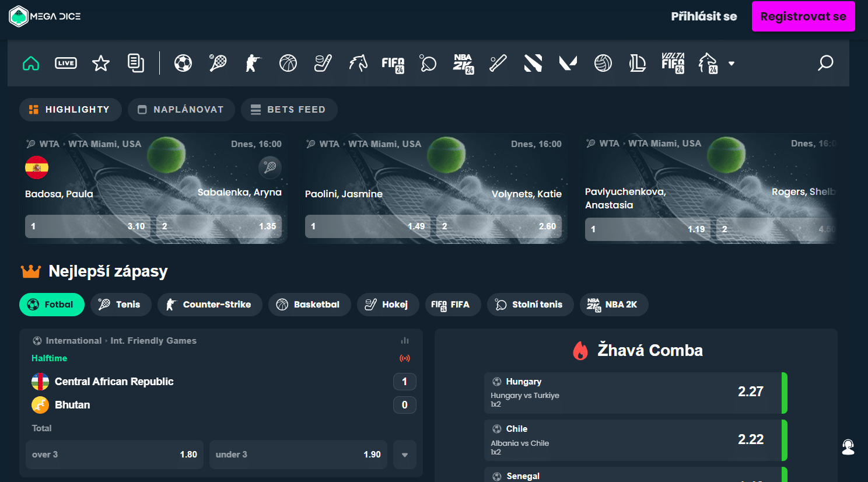Bet on Sabalenka at odds 1.35
Viewport: 868px width, 482px height.
(x=219, y=226)
